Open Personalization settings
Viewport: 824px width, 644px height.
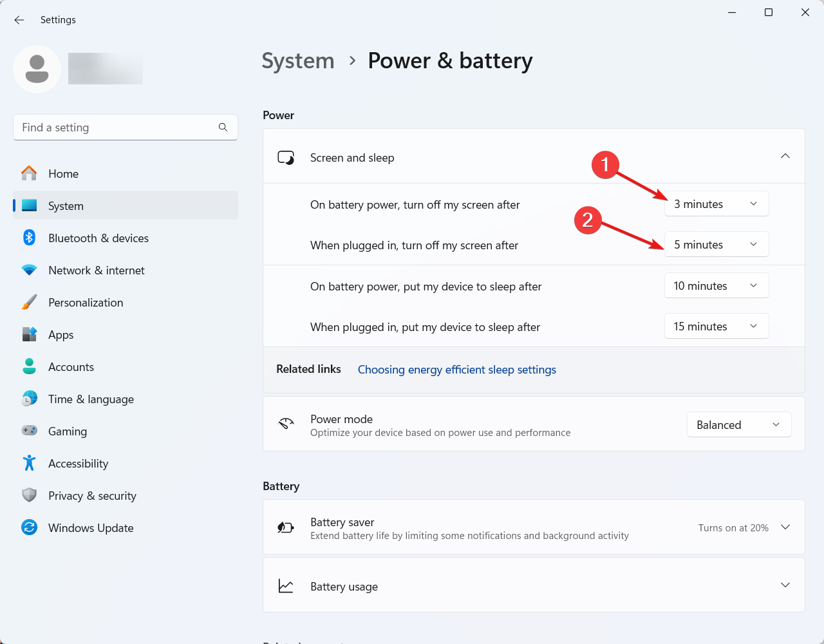point(126,303)
